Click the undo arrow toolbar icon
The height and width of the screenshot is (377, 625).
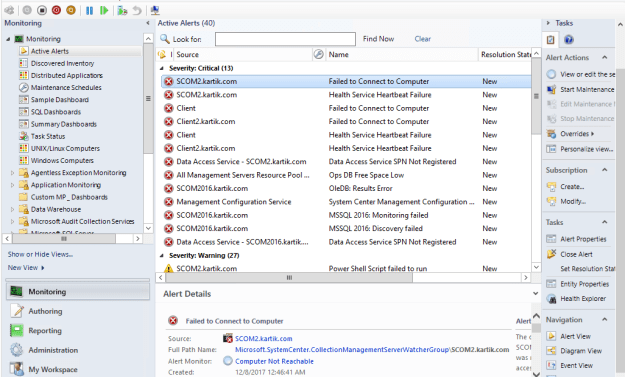point(137,10)
